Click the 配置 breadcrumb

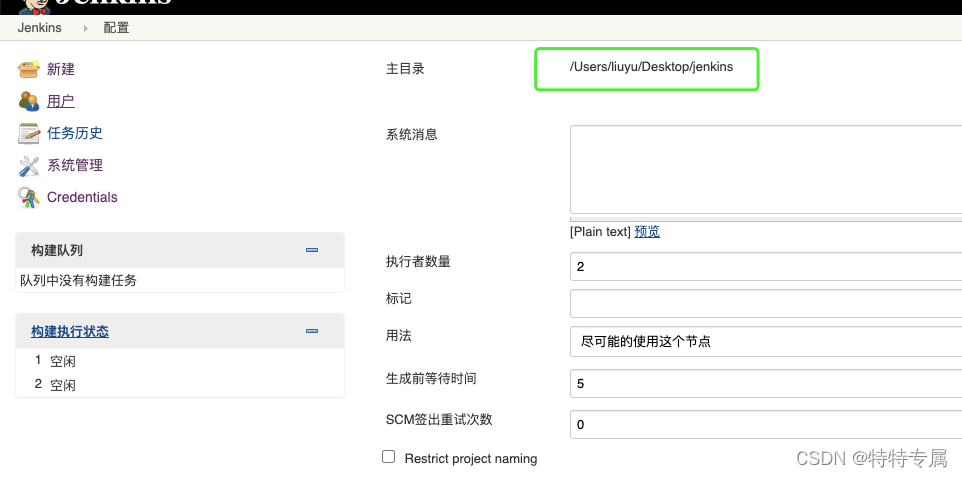(x=116, y=28)
